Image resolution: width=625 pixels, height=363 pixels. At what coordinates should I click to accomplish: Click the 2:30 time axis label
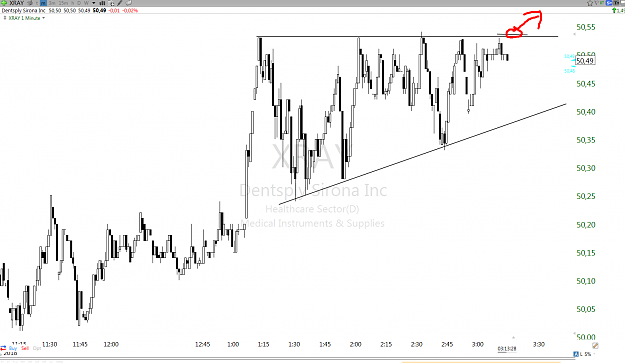(416, 344)
